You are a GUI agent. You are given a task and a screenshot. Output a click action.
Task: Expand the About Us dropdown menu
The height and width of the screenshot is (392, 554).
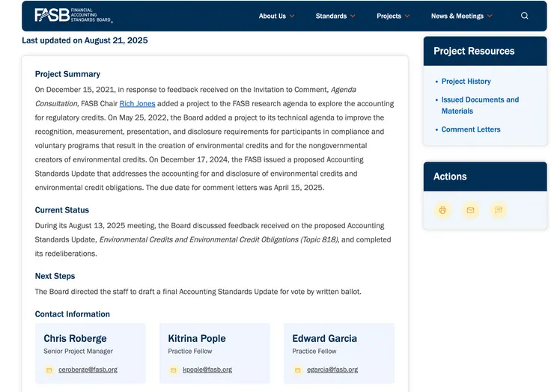pos(276,16)
